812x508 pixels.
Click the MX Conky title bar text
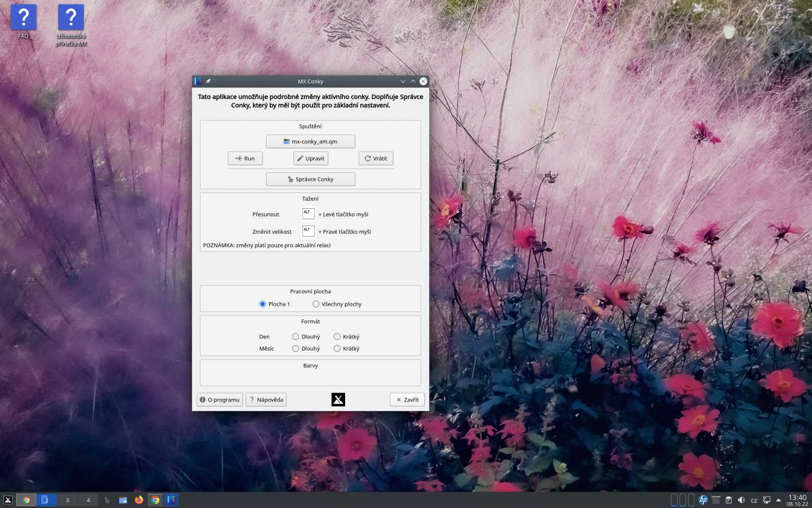click(311, 81)
